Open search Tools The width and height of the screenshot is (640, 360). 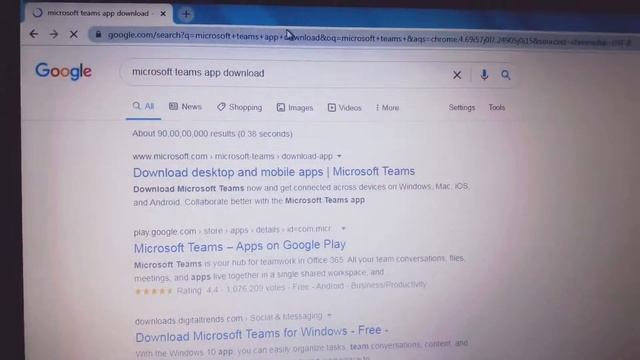tap(497, 107)
